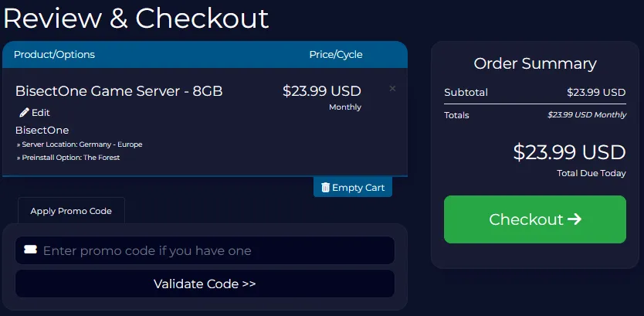Remove the BisectOne server with the X
The image size is (644, 316).
(392, 89)
